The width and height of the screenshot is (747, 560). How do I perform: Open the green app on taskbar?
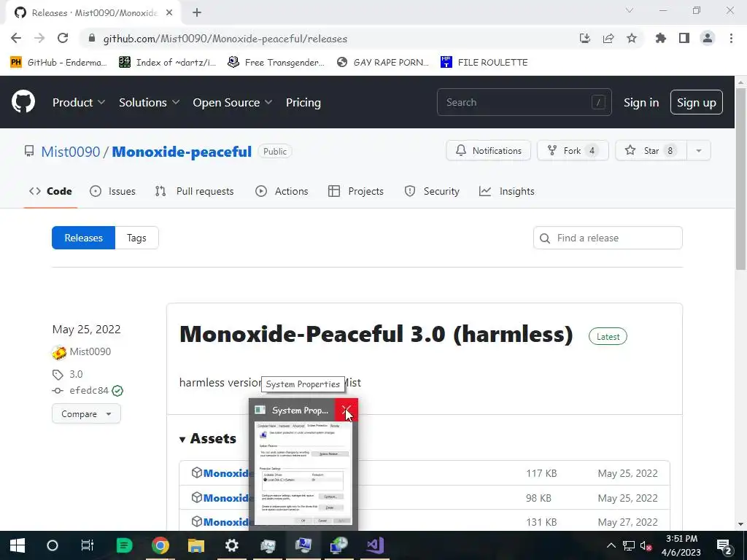[124, 545]
